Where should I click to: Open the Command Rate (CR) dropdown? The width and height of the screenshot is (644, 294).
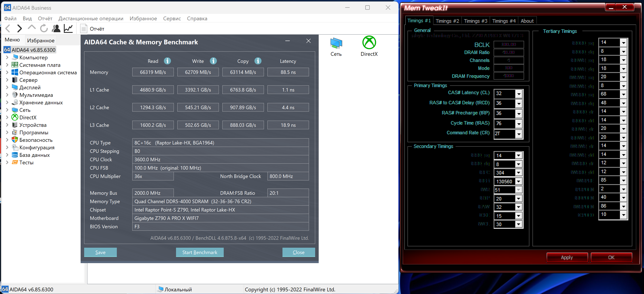519,134
